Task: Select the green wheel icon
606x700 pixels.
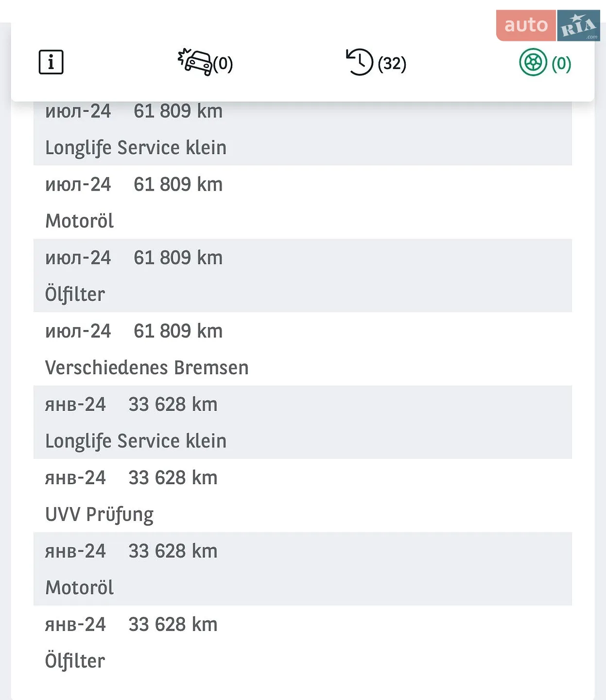Action: pos(533,62)
